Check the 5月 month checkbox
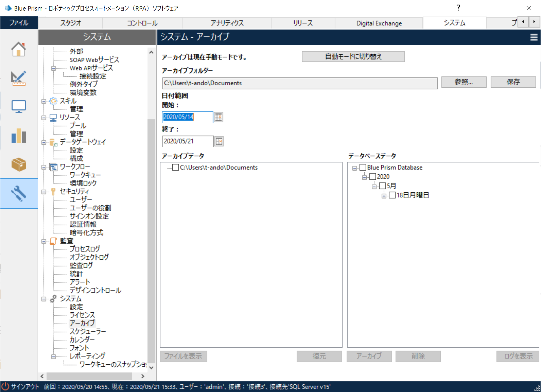Viewport: 541px width, 392px height. pos(382,186)
